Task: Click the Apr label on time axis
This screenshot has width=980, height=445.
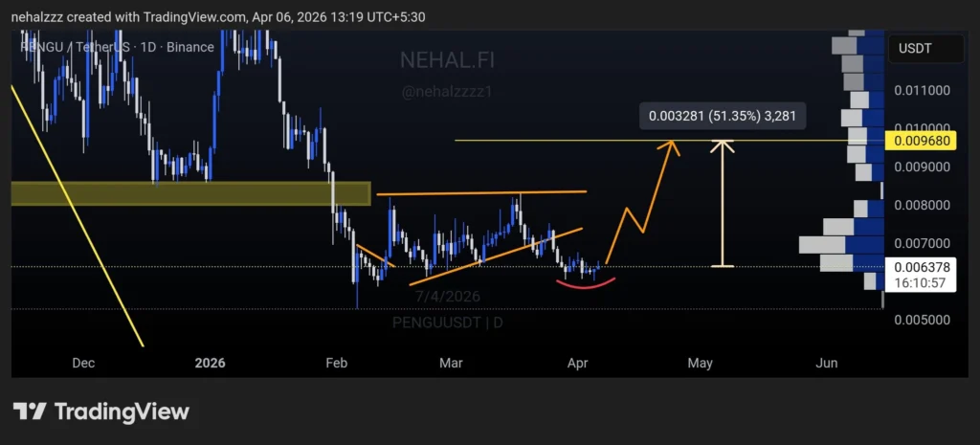Action: pos(577,363)
